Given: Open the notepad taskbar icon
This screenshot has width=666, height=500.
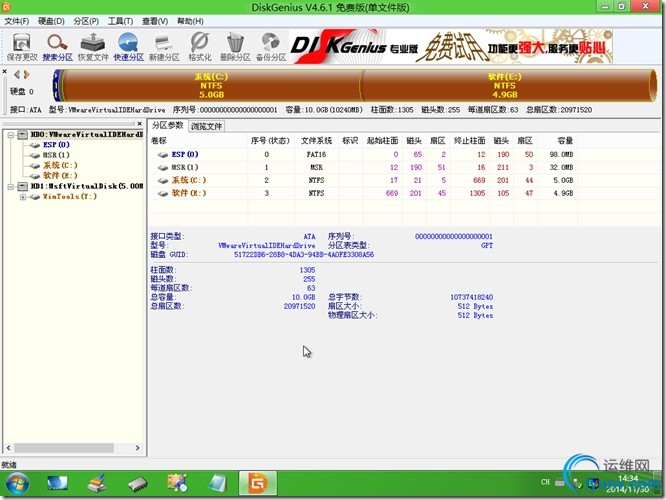Looking at the screenshot, I should tap(218, 483).
